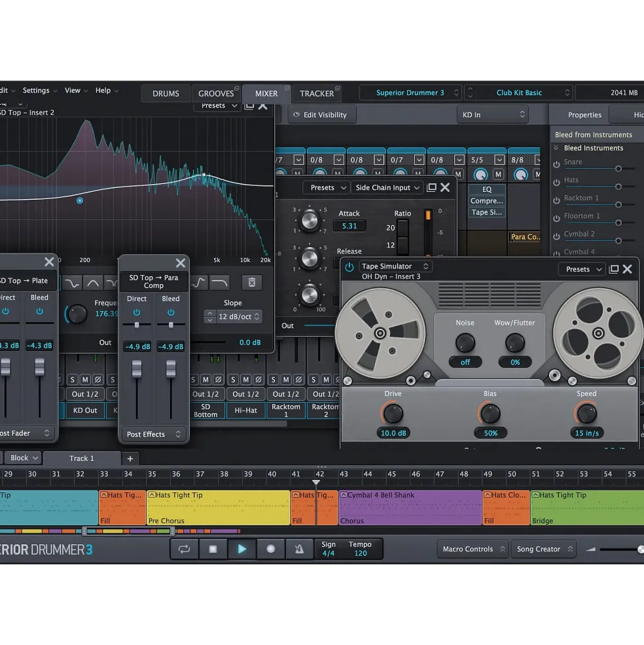
Task: Select the low-pass filter shape icon
Action: tap(219, 283)
